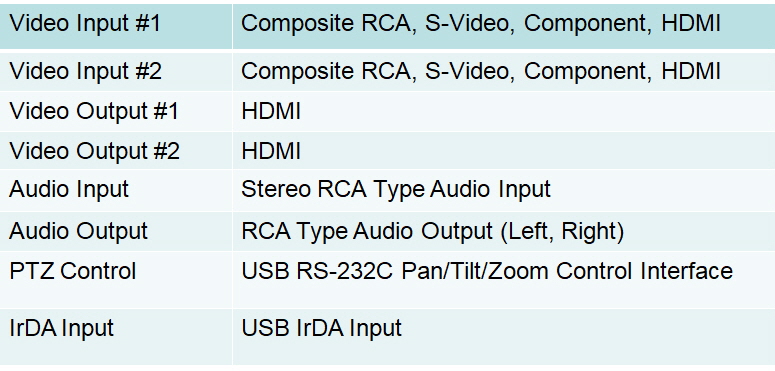Screen dimensions: 775x371
Task: Click Stereo RCA Type Audio Input text
Action: click(396, 190)
